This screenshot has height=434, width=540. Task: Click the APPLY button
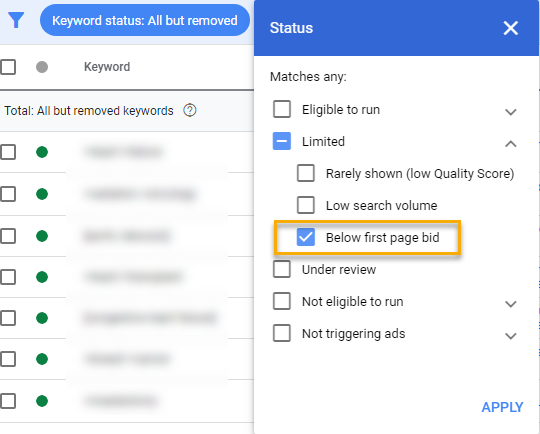coord(502,407)
